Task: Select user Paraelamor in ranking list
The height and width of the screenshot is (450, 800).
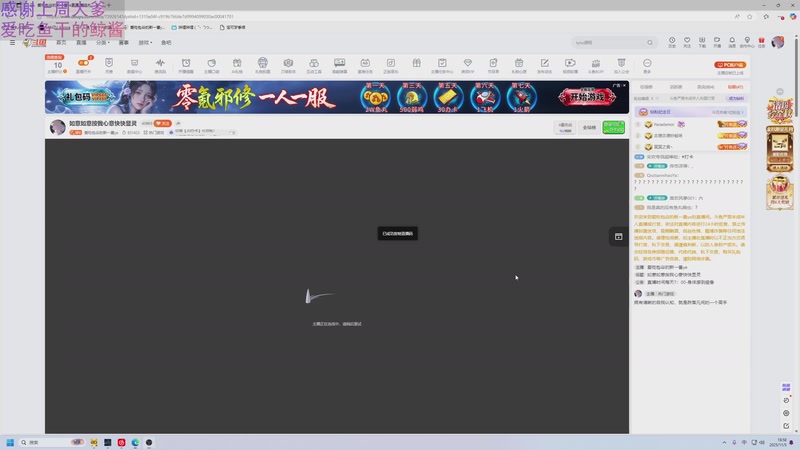Action: click(664, 124)
